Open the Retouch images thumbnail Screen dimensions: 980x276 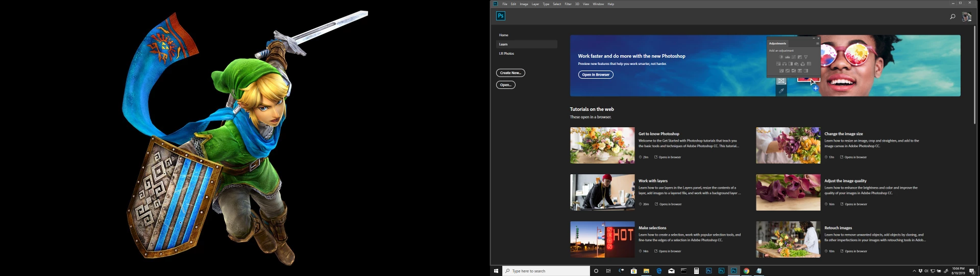(788, 240)
